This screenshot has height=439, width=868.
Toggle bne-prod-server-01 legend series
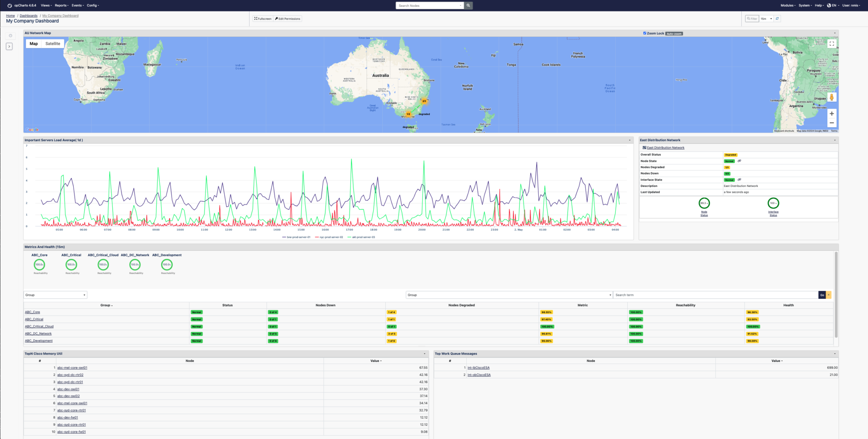coord(296,237)
